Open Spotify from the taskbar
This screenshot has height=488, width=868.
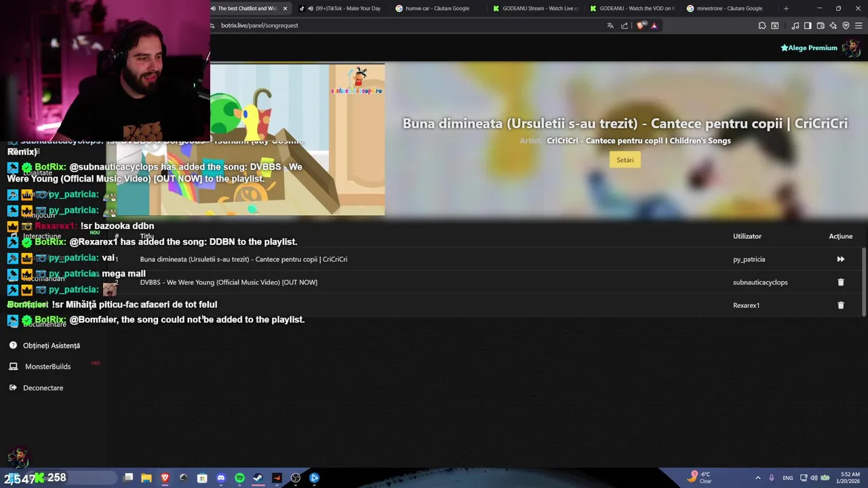(x=239, y=478)
